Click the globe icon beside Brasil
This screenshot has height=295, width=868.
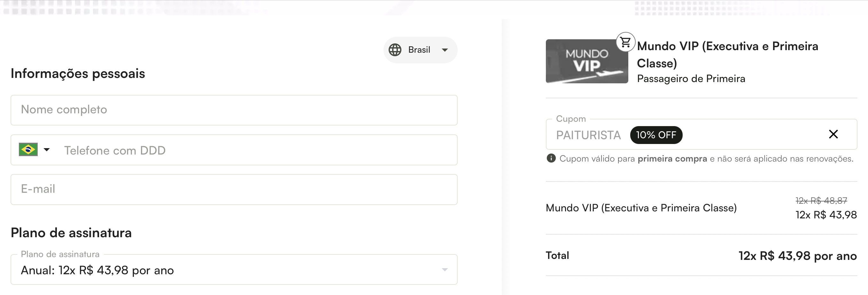point(395,50)
